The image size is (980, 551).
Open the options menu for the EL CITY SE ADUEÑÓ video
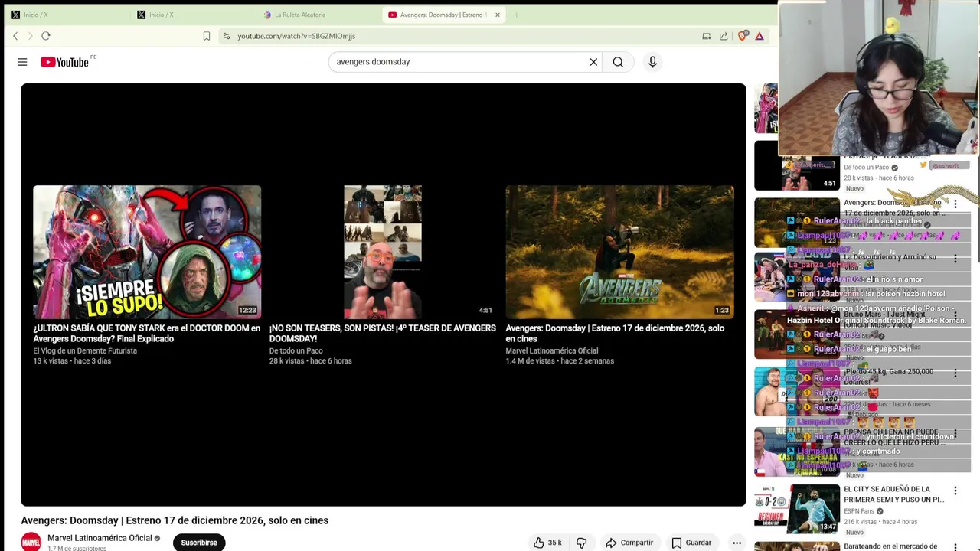pos(955,491)
